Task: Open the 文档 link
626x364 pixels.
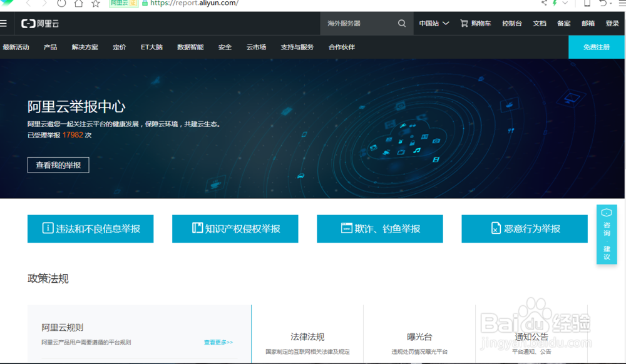Action: [x=540, y=24]
